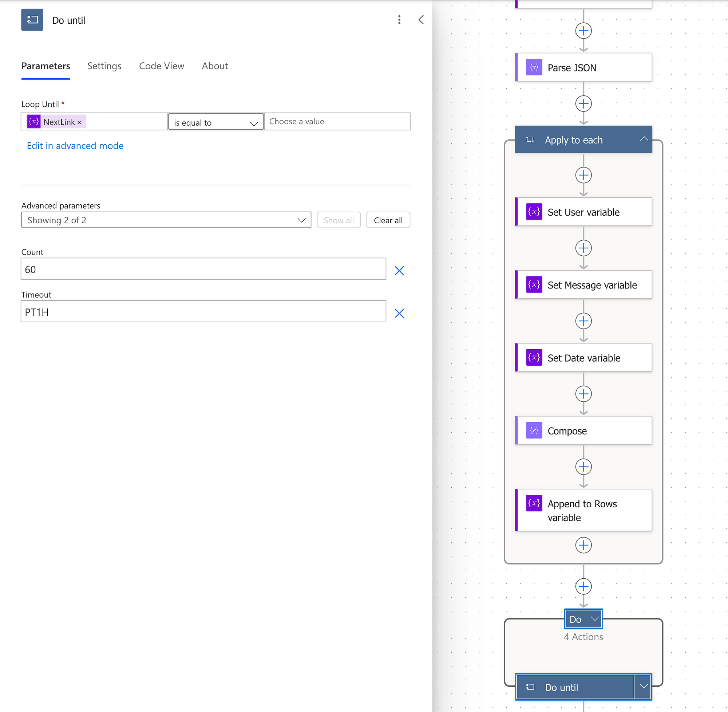Click Edit in advanced mode link
The height and width of the screenshot is (712, 728).
click(x=75, y=146)
